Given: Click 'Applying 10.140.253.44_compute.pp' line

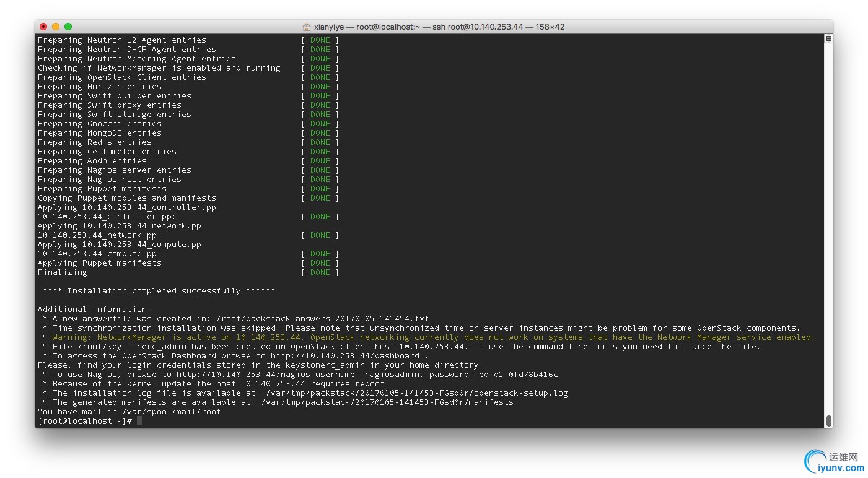Looking at the screenshot, I should [x=120, y=245].
